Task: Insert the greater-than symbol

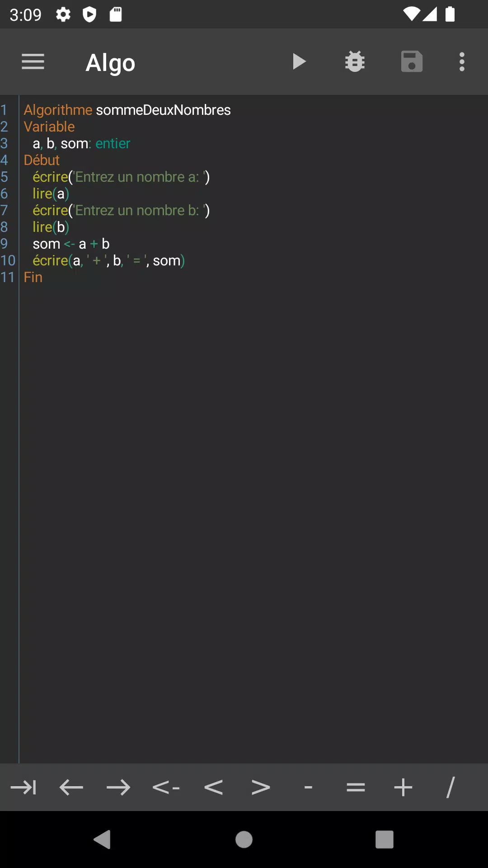Action: point(261,788)
